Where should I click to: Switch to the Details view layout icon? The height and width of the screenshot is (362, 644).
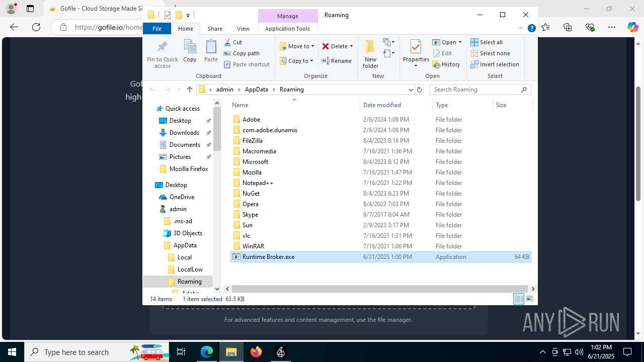pos(519,299)
